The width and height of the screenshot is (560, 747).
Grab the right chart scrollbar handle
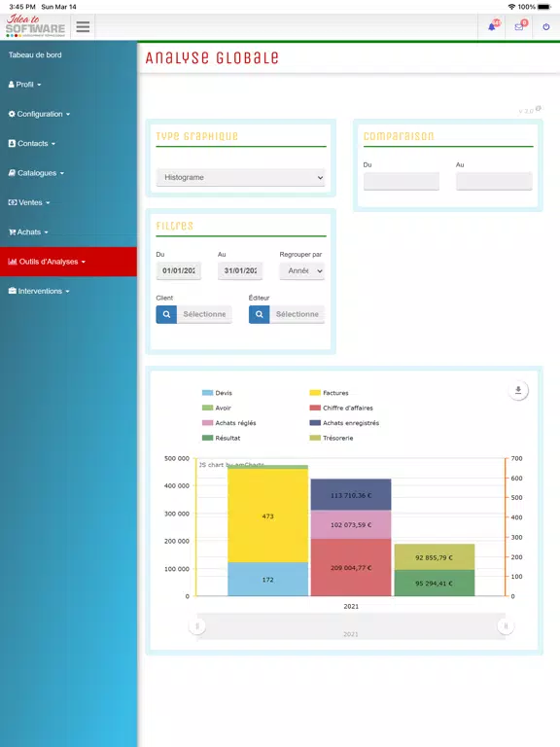tap(506, 626)
